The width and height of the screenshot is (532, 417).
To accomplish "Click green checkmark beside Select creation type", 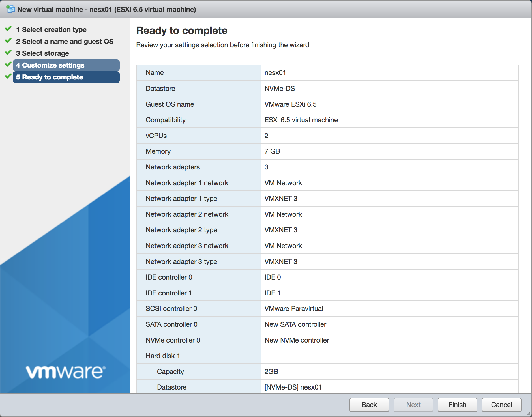I will [x=8, y=29].
